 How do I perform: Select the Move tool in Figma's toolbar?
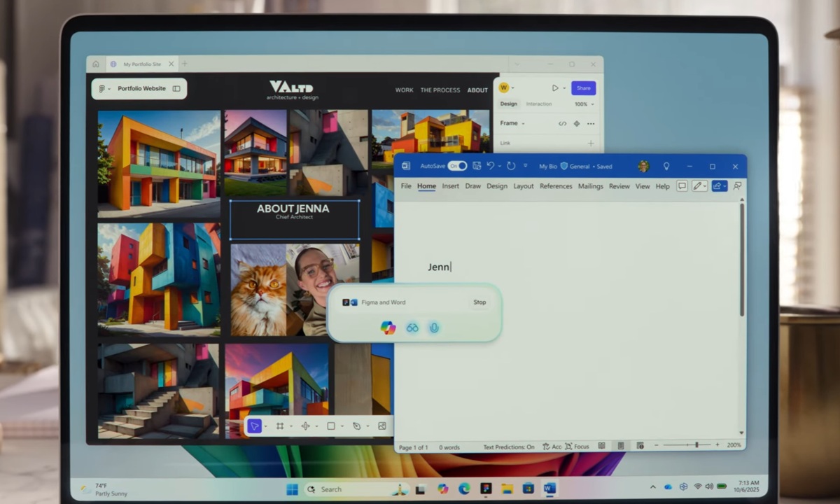click(254, 426)
